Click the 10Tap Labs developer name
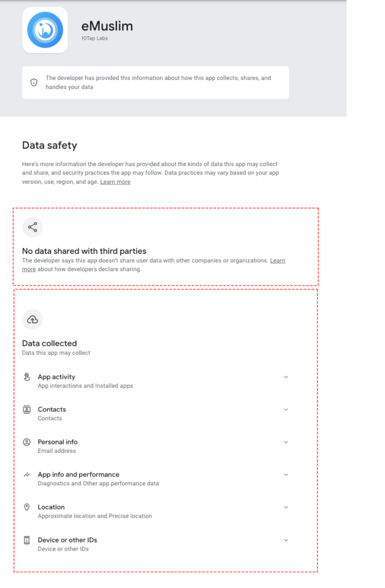The image size is (385, 588). 95,38
